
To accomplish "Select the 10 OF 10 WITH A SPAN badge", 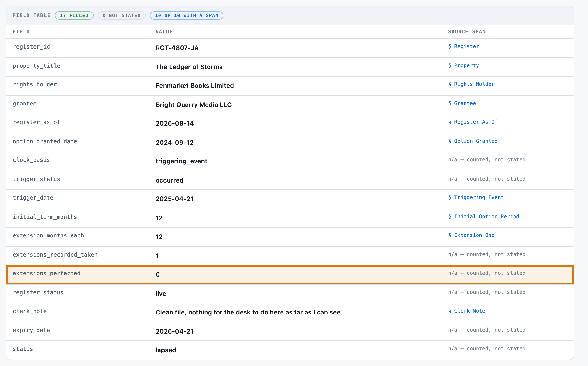I will [x=186, y=15].
